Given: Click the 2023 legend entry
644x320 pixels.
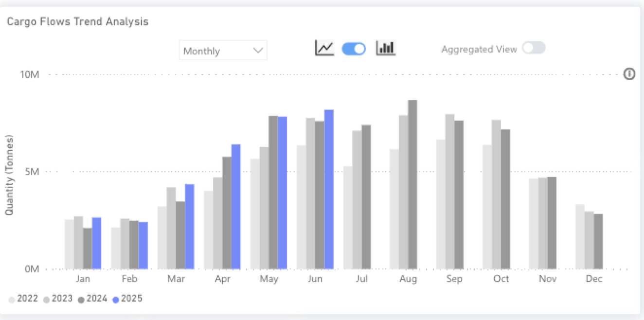Looking at the screenshot, I should tap(58, 299).
